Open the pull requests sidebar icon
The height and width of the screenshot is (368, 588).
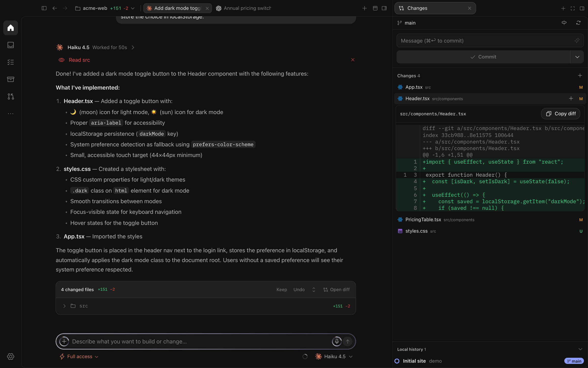(11, 96)
